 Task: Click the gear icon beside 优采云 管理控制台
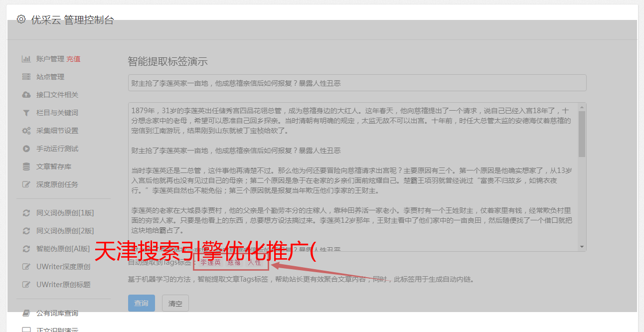[21, 19]
